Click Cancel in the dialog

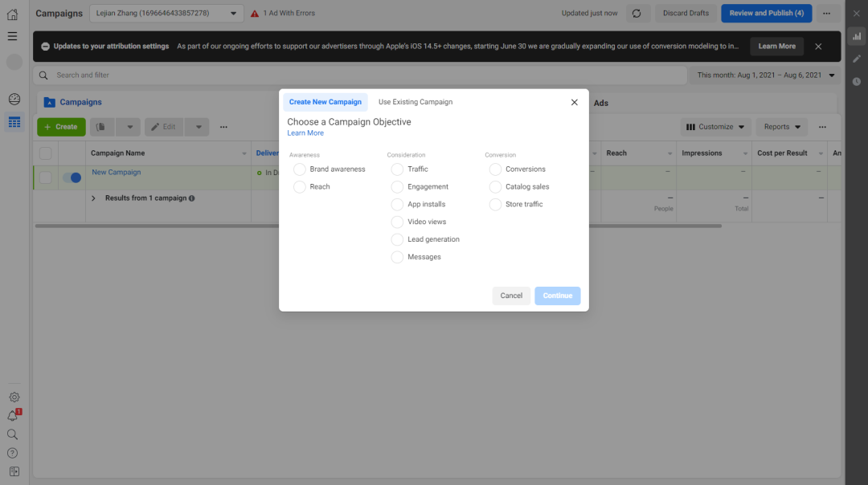tap(511, 295)
